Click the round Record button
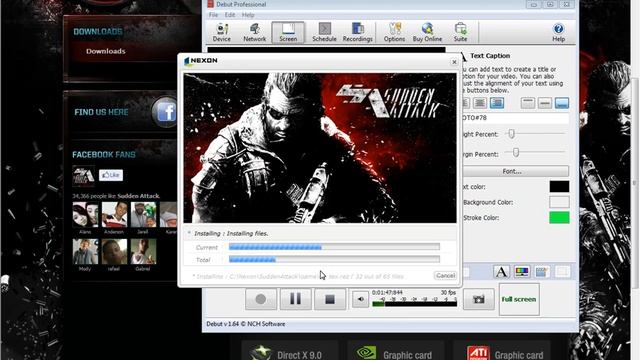The image size is (640, 360). (261, 299)
